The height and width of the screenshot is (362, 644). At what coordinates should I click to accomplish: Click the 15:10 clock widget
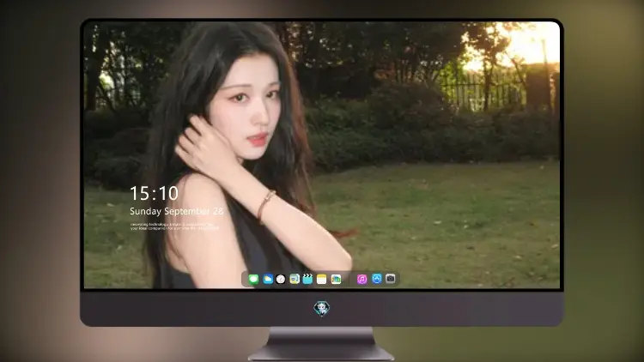point(154,193)
